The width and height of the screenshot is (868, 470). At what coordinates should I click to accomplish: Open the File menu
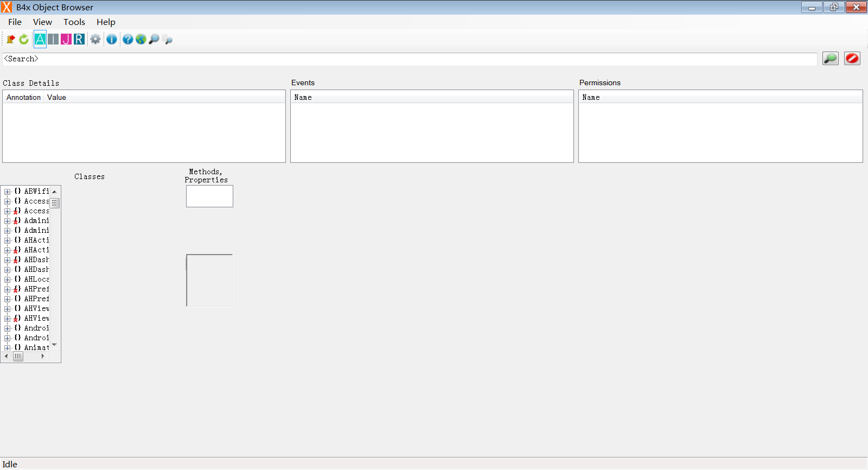(x=15, y=22)
